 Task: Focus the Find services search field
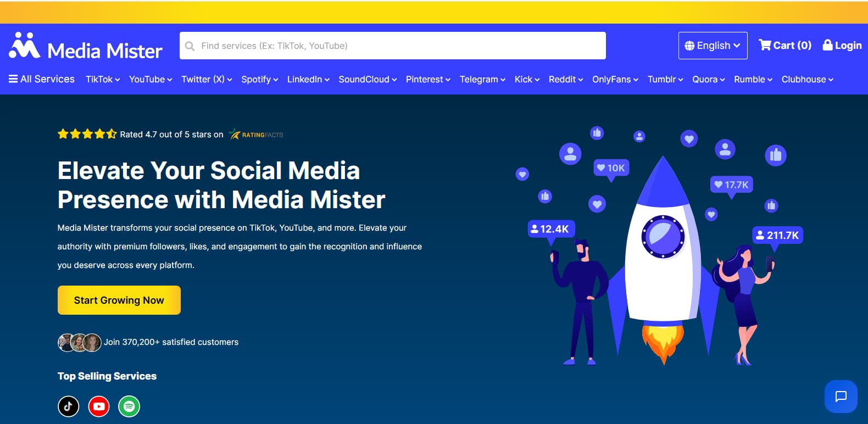point(393,46)
